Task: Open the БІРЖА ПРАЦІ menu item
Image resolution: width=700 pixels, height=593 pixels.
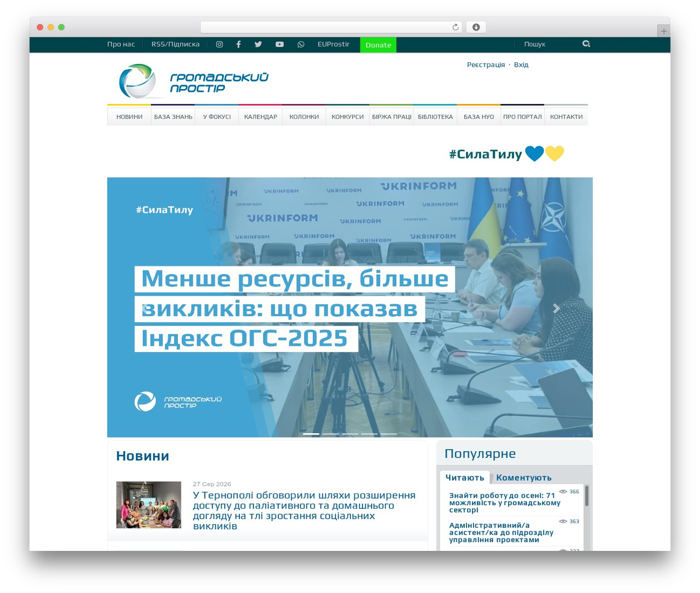Action: (392, 117)
